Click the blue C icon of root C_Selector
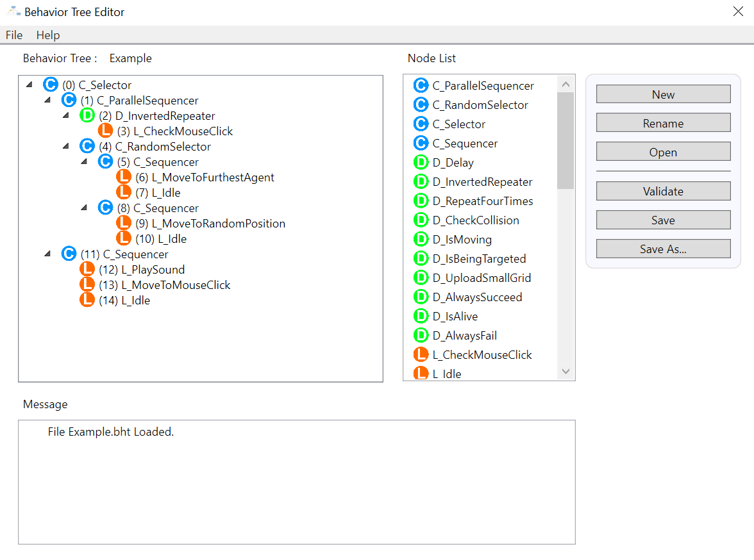This screenshot has height=560, width=754. 51,85
